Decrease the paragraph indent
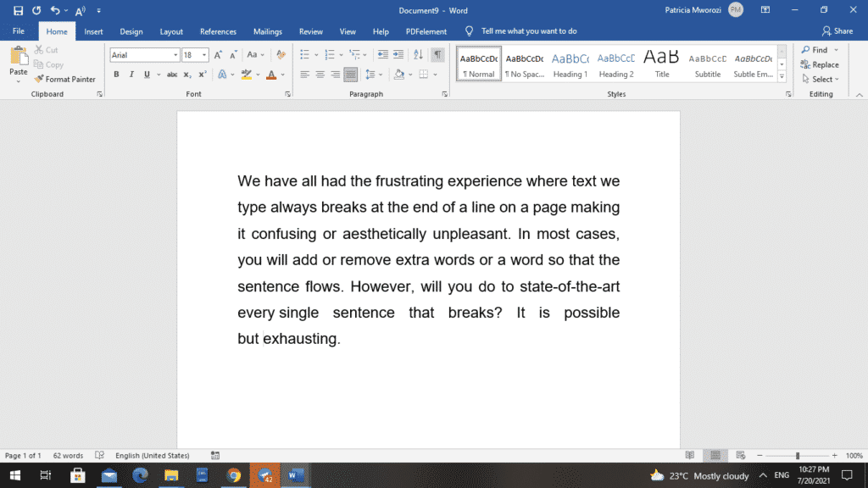 (x=382, y=54)
